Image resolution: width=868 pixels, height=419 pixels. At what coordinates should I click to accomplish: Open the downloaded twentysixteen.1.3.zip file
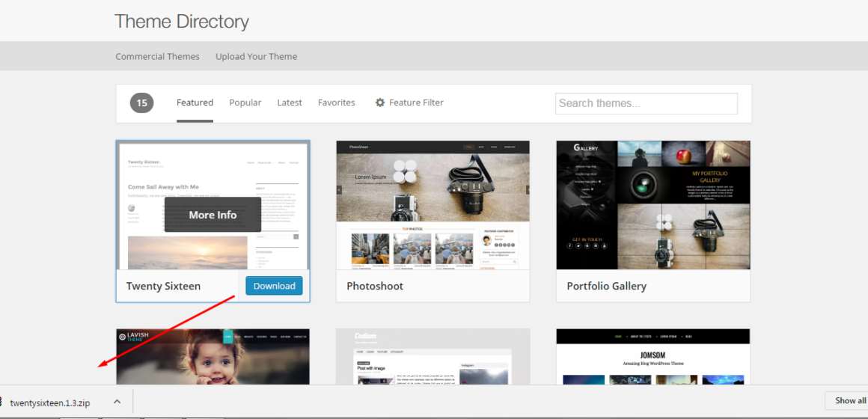(x=50, y=403)
